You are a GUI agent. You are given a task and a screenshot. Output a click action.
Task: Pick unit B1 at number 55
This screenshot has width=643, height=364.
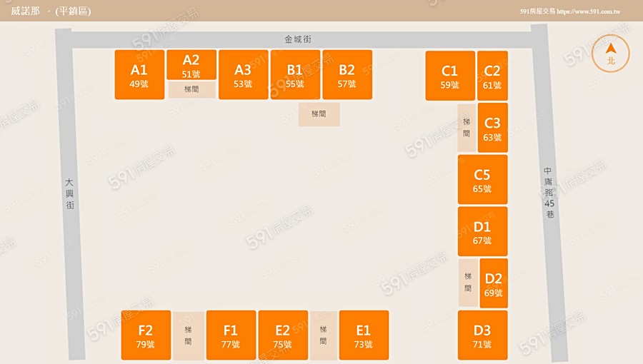[x=295, y=75]
